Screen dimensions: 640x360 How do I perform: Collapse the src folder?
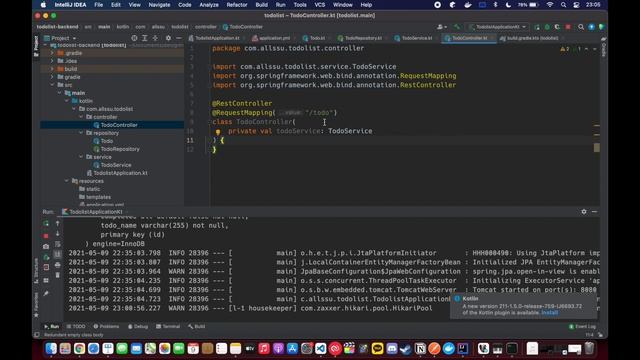(x=52, y=85)
